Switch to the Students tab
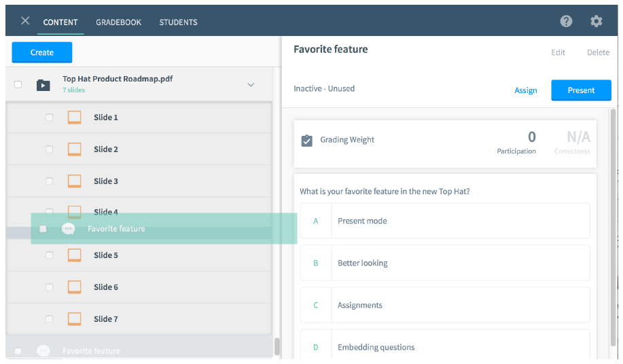 coord(179,22)
